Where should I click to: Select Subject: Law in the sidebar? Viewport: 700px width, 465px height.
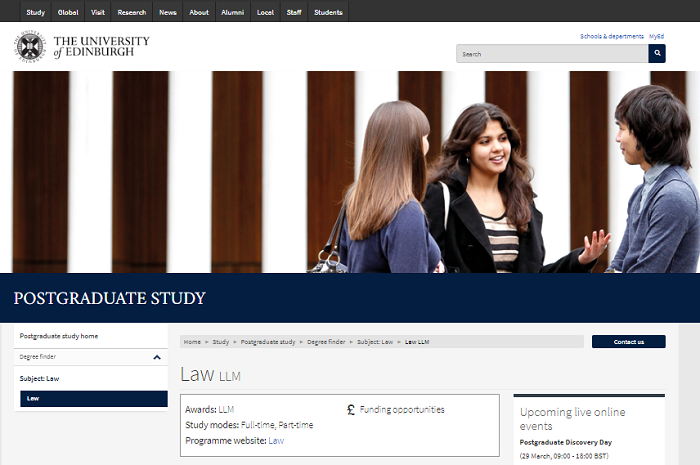[x=40, y=379]
